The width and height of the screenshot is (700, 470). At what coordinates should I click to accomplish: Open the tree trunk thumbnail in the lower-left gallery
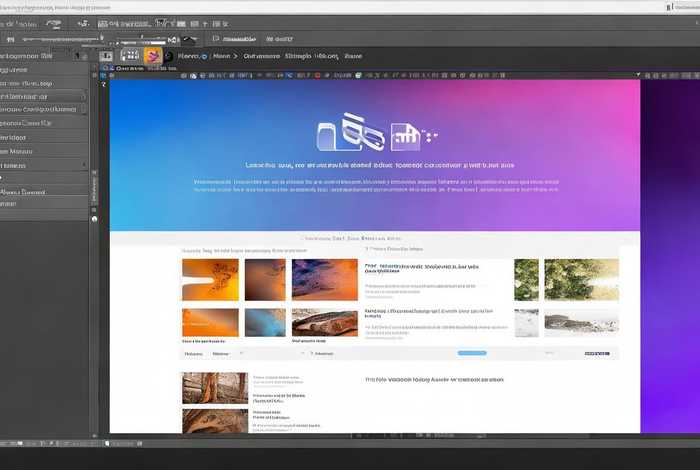(x=214, y=387)
